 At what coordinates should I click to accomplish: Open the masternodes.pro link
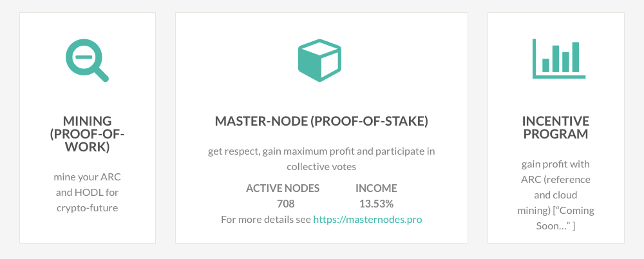[x=367, y=219]
